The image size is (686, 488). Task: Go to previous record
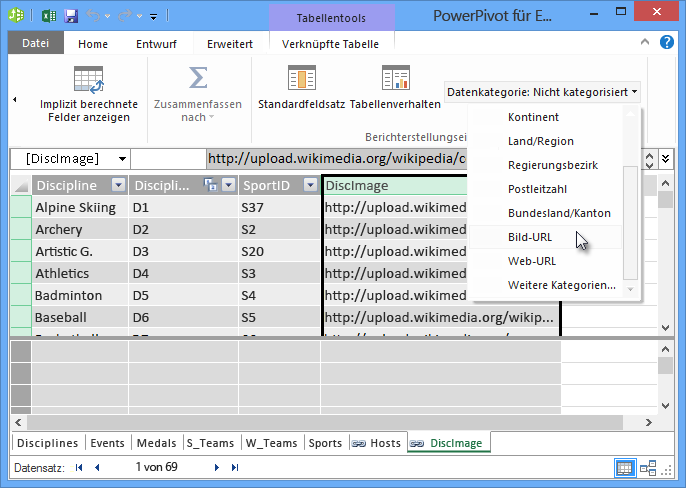coord(97,467)
